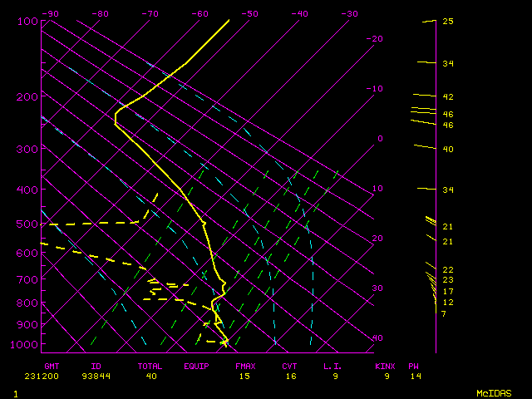
Task: Click the KINX index header
Action: [384, 366]
